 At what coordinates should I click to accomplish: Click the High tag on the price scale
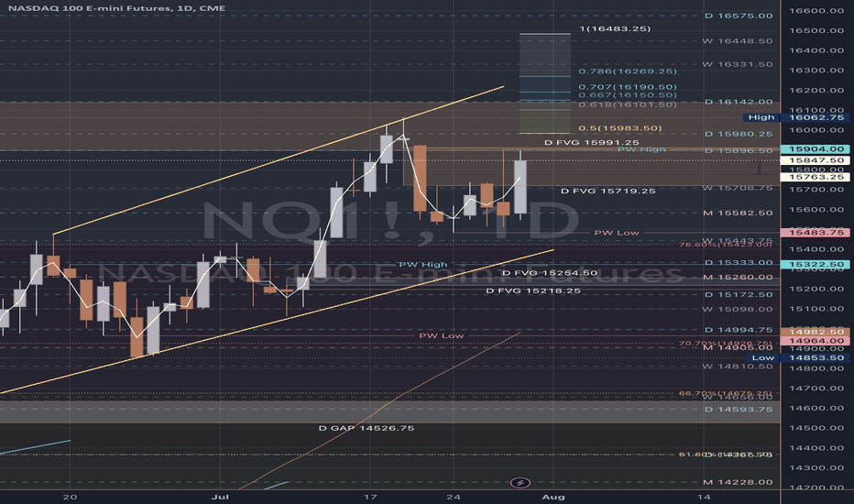pos(761,117)
